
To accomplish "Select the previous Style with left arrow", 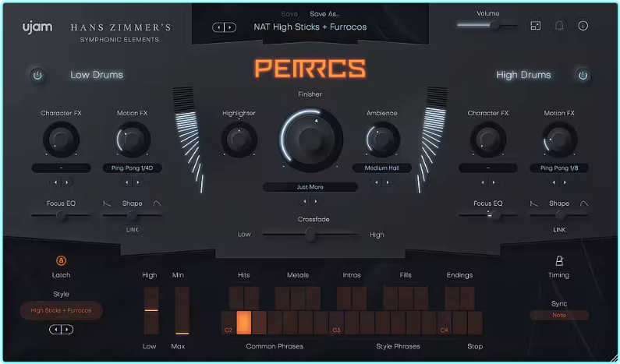I will pos(55,329).
